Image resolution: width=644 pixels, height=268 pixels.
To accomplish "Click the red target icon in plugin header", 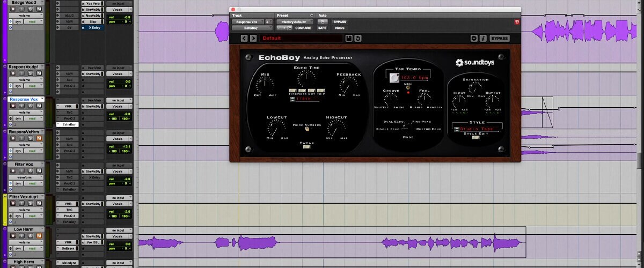I will pyautogui.click(x=517, y=22).
